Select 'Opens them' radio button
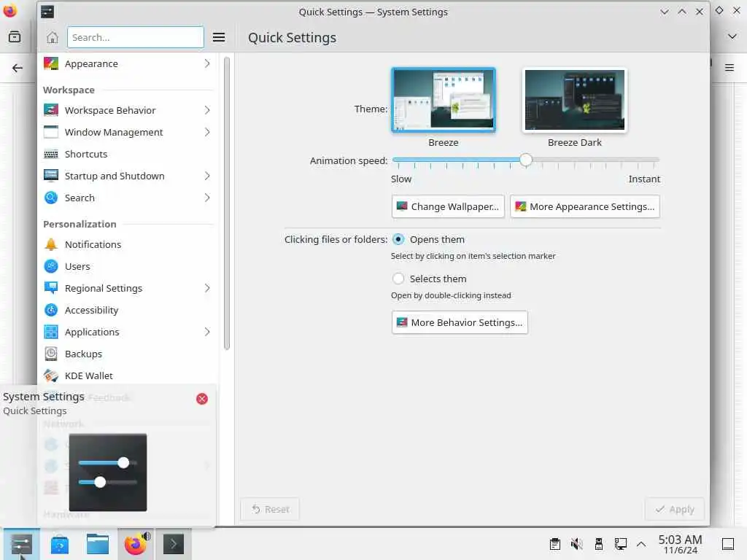 click(x=398, y=239)
